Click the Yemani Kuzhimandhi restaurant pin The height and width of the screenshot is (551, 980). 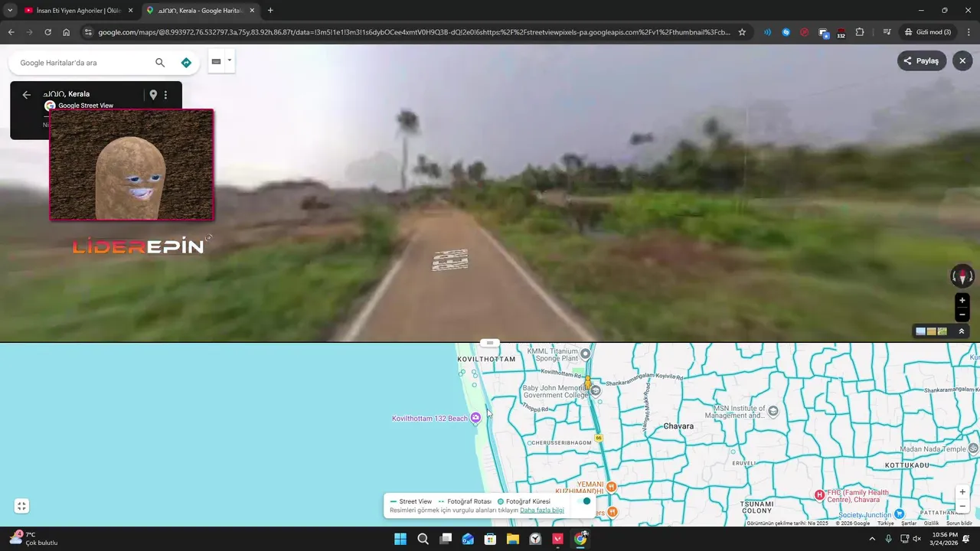point(612,486)
